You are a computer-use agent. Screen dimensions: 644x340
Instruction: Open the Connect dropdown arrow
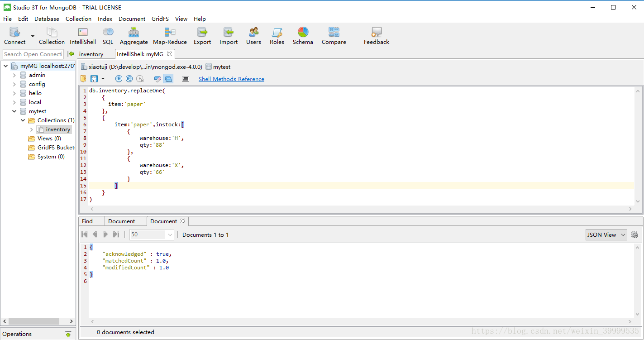pos(33,36)
